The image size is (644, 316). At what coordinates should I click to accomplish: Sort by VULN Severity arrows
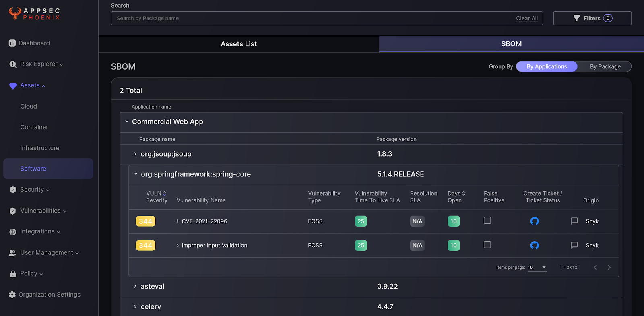tap(164, 194)
